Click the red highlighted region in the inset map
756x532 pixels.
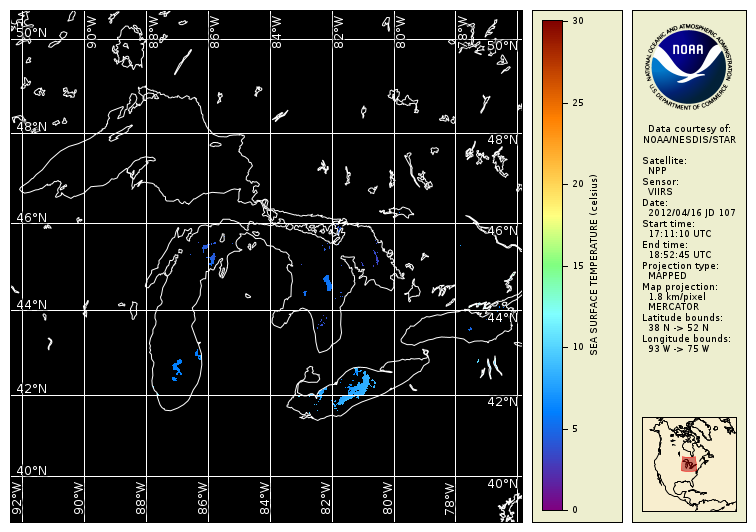689,464
